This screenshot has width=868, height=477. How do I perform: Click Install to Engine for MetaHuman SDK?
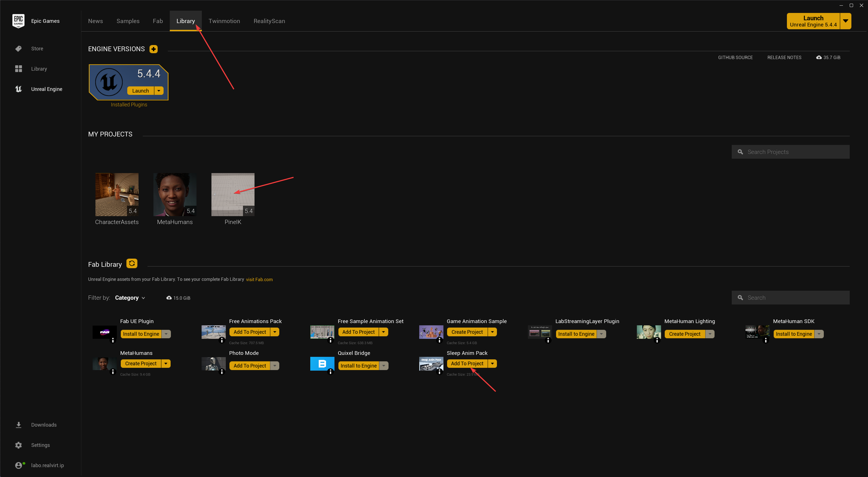(794, 334)
